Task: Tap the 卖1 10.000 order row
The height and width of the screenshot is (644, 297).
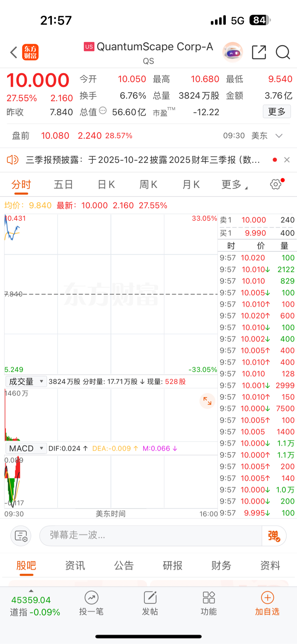Action: [257, 220]
